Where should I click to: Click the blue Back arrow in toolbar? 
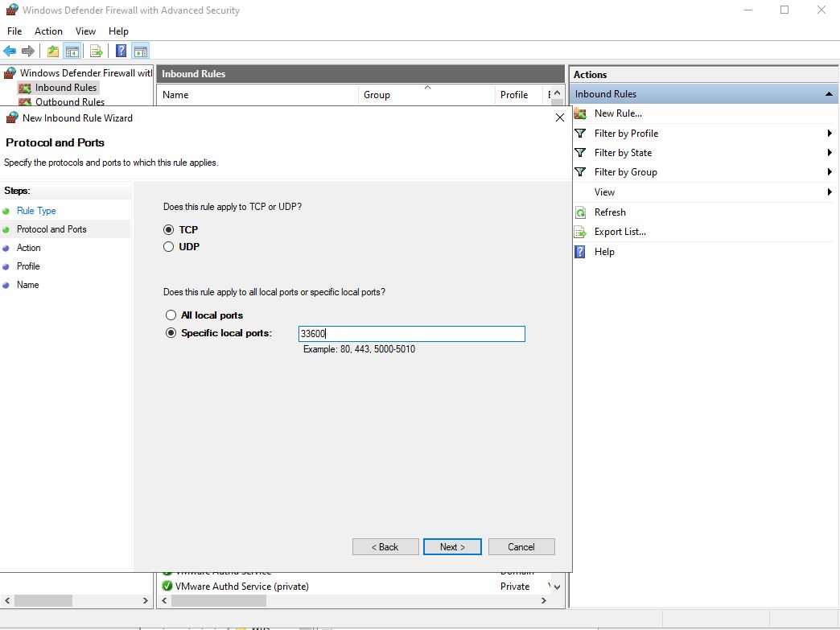[x=10, y=51]
